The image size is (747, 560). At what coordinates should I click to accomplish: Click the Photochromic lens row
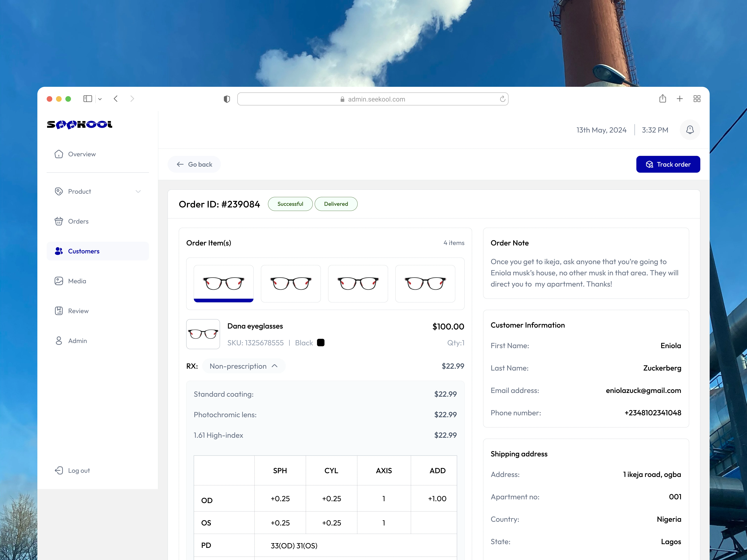click(x=325, y=415)
